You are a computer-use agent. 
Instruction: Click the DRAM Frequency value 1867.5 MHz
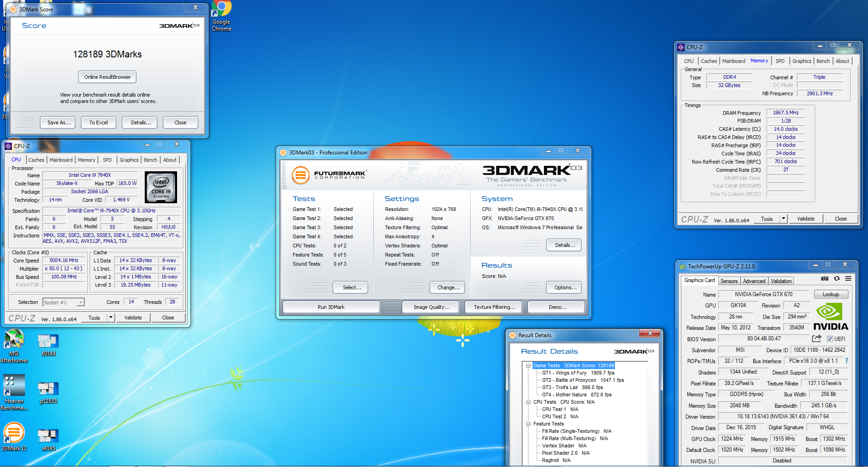(786, 113)
